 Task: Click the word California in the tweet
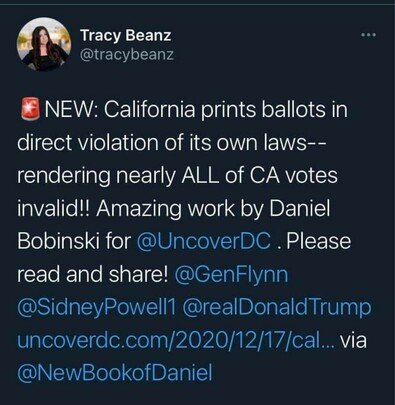(x=150, y=109)
